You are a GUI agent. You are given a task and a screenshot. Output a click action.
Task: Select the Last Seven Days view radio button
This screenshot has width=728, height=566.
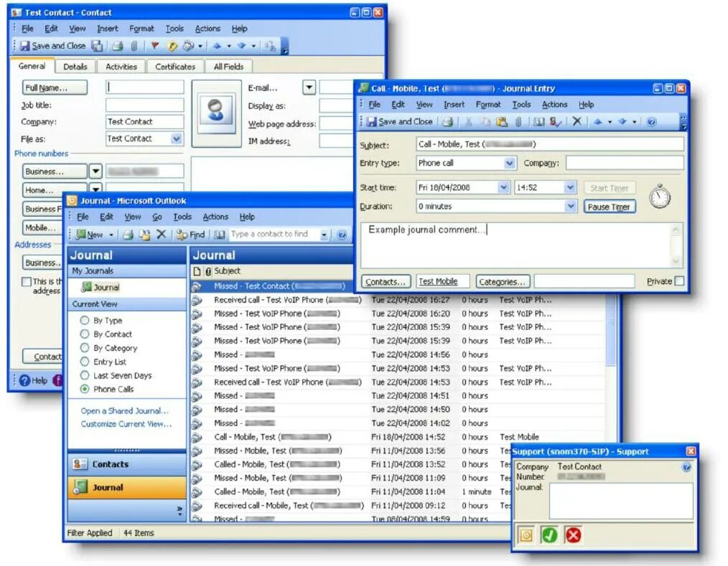85,375
